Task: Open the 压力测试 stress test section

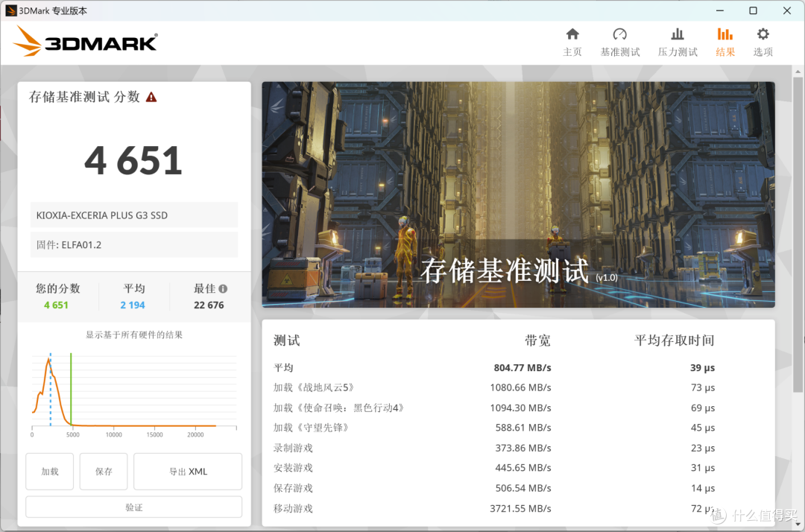Action: (677, 42)
